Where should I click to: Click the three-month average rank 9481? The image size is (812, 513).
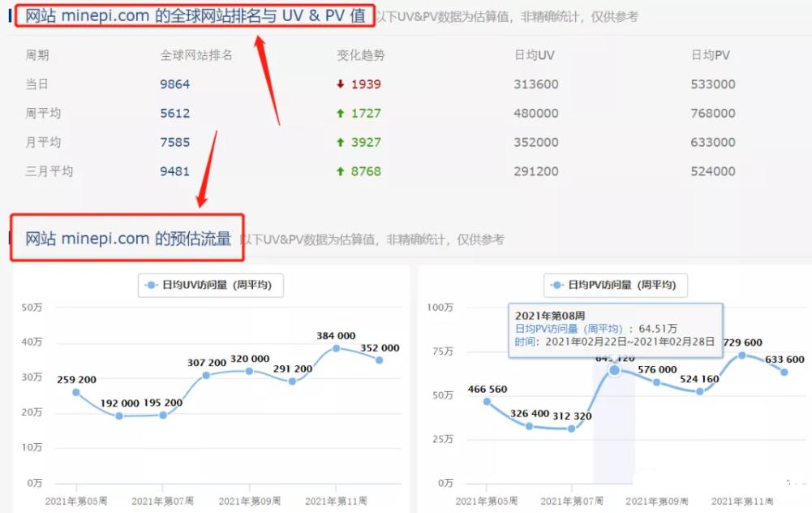[x=174, y=171]
